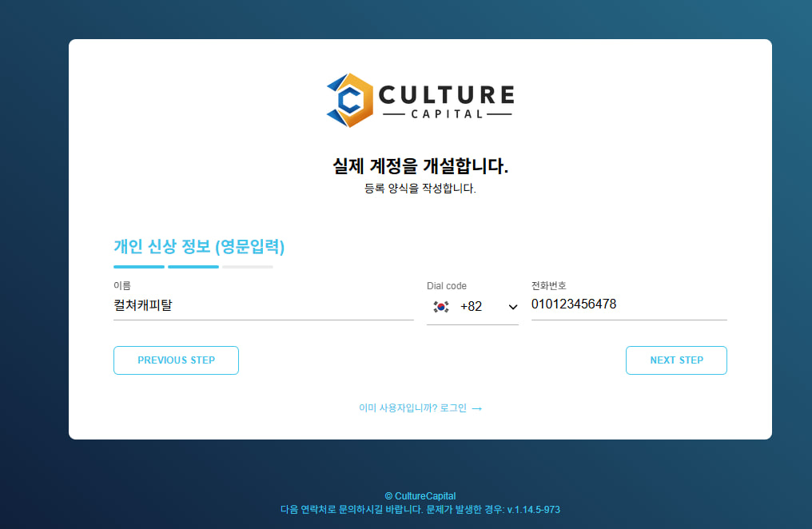This screenshot has width=812, height=529.
Task: Click the 실제 계정을 개설합니다. title
Action: click(420, 166)
